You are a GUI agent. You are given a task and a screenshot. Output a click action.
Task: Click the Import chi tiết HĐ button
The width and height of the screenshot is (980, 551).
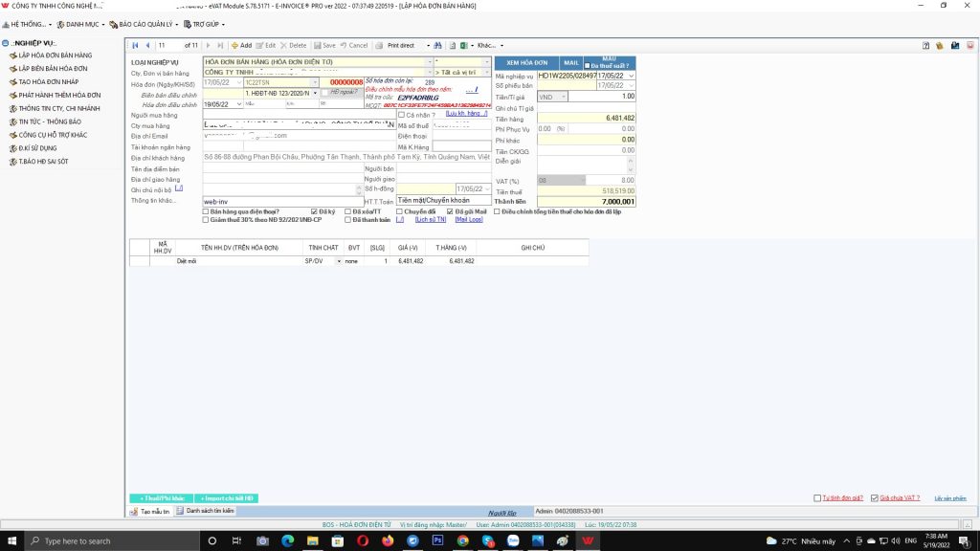click(x=226, y=498)
